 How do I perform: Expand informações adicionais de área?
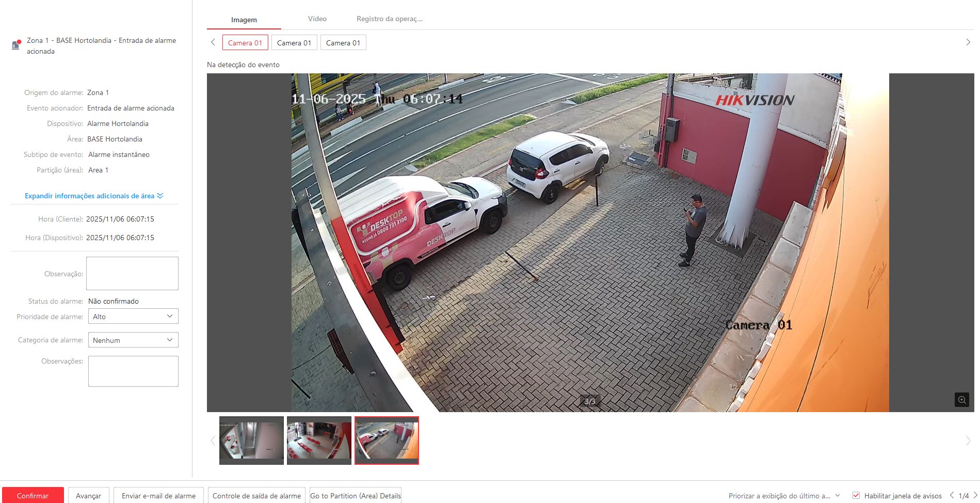pyautogui.click(x=94, y=196)
